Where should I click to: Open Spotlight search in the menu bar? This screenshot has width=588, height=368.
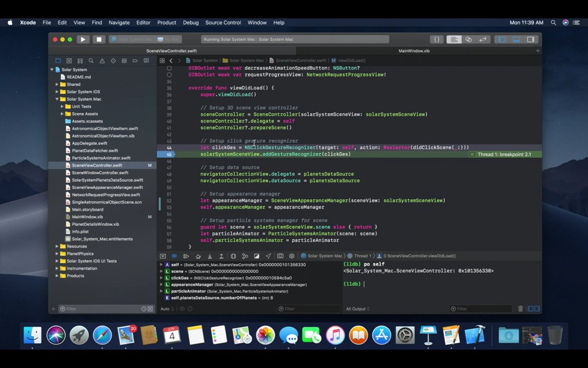(x=553, y=23)
